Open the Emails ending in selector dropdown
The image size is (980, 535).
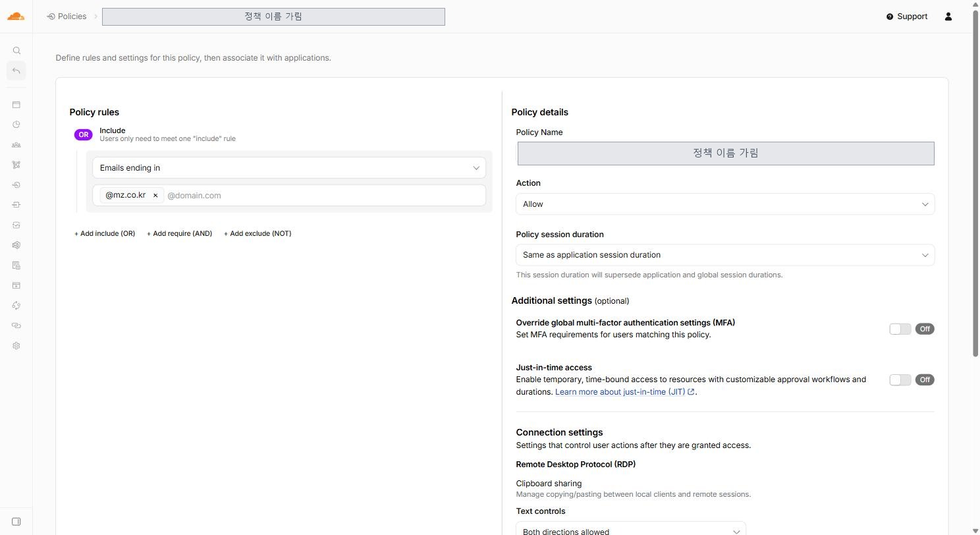coord(289,168)
